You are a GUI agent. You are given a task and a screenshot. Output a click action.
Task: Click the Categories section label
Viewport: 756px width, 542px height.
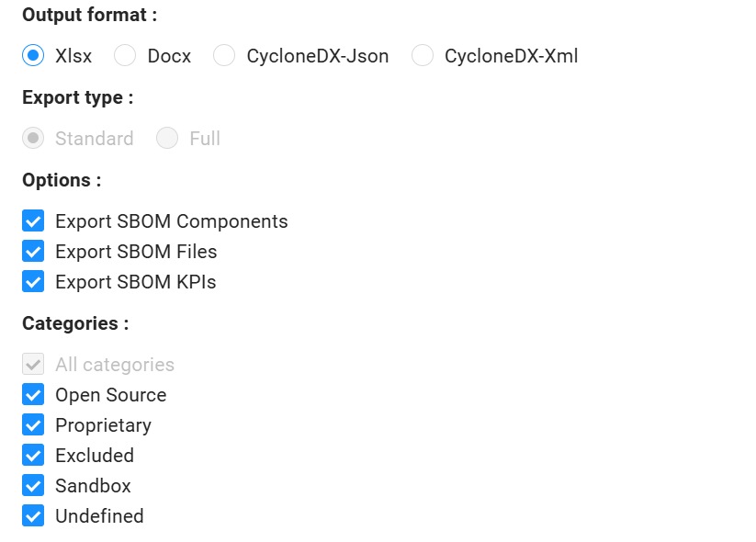click(x=74, y=323)
